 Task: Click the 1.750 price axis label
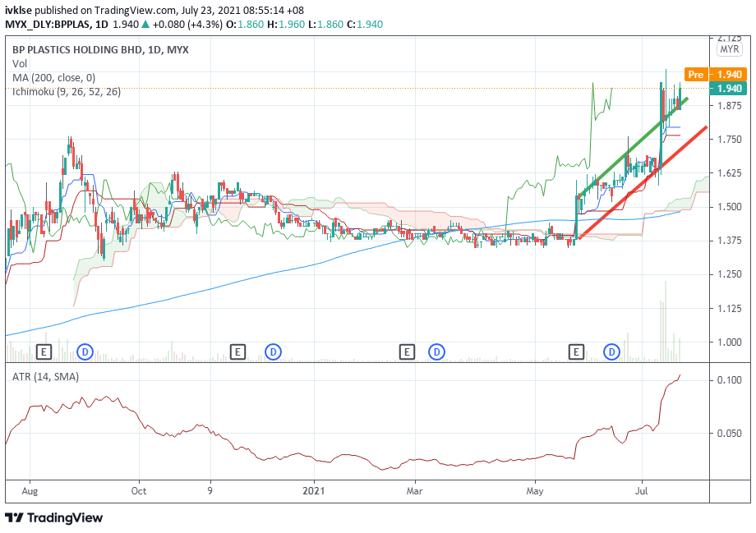(729, 140)
